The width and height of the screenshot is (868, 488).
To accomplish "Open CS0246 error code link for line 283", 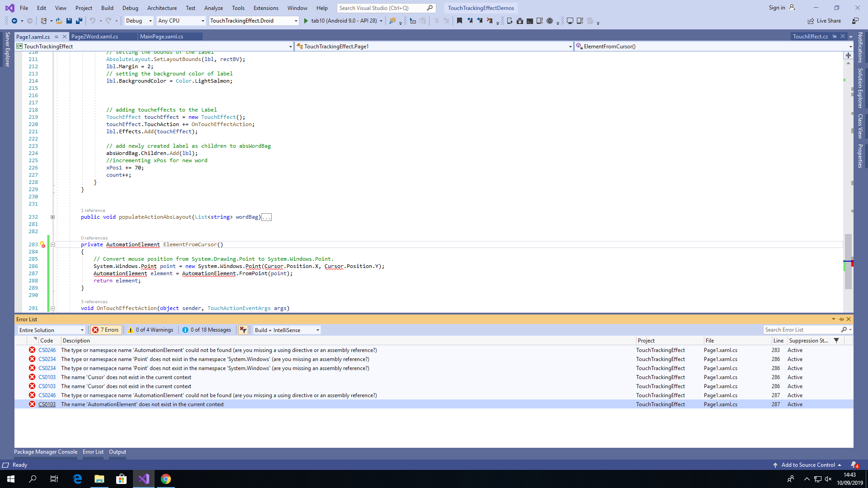I will point(47,350).
